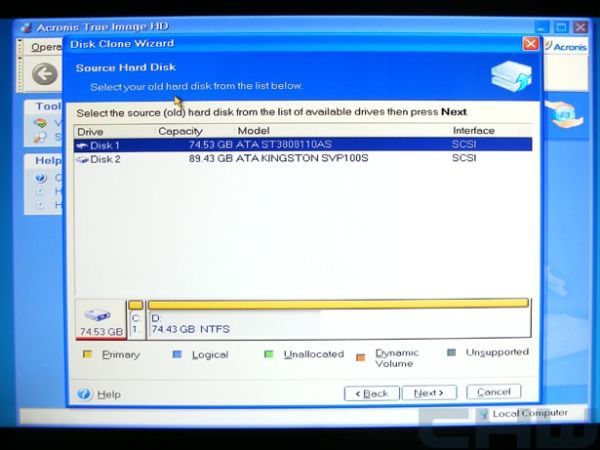Click the back arrow in main window
This screenshot has height=450, width=600.
(45, 74)
